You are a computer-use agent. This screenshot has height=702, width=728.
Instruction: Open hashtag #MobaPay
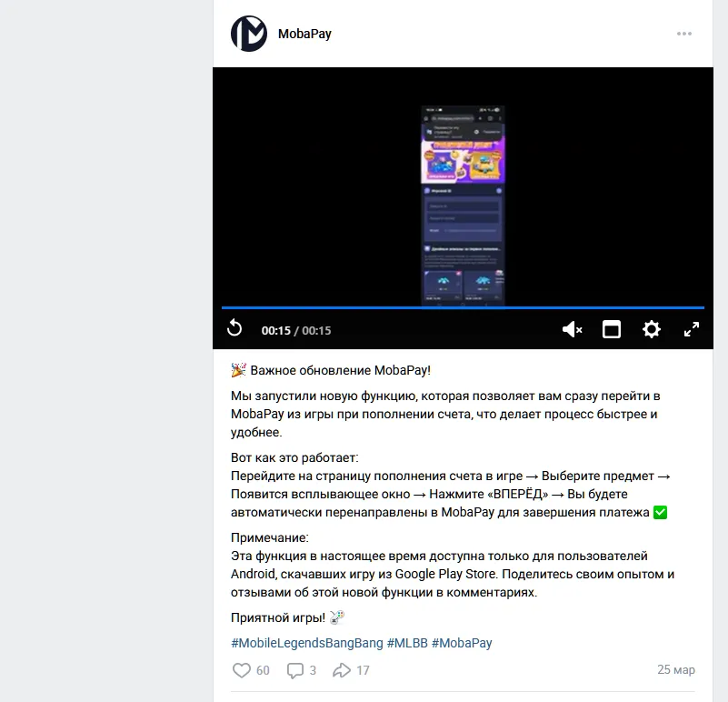click(x=462, y=643)
